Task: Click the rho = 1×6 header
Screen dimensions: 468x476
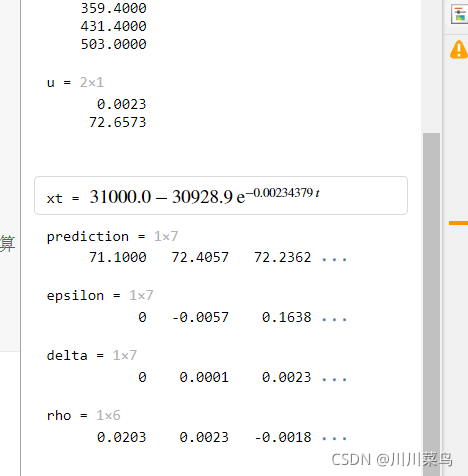Action: [84, 416]
